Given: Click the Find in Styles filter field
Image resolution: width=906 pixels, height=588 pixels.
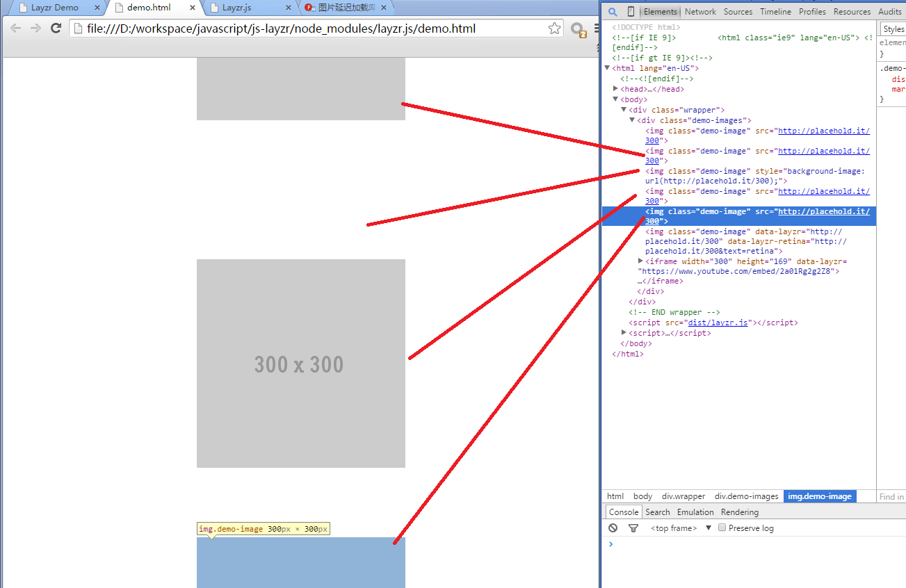Looking at the screenshot, I should [891, 496].
